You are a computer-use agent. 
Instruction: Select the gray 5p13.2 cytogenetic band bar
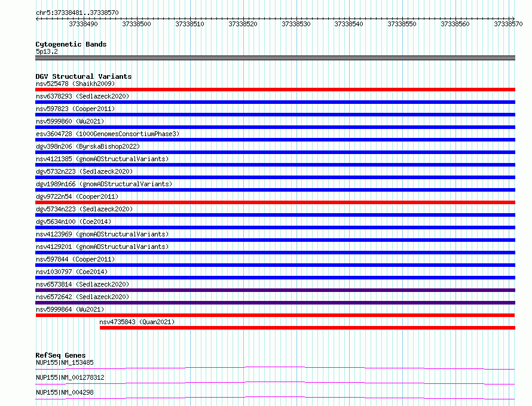click(x=275, y=58)
